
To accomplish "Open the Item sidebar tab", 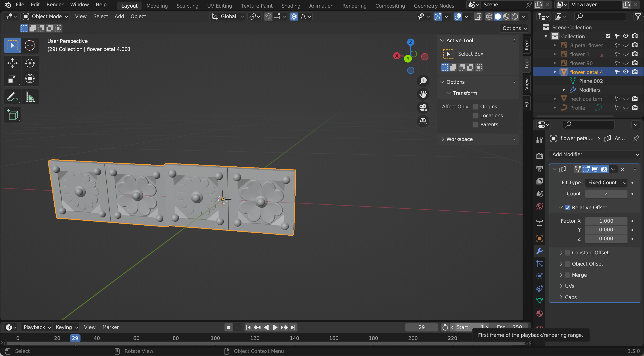I will coord(527,45).
